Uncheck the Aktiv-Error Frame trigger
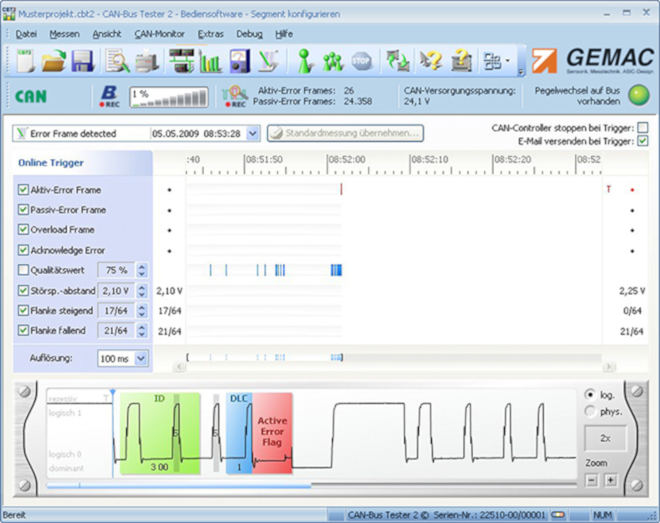 (x=23, y=190)
